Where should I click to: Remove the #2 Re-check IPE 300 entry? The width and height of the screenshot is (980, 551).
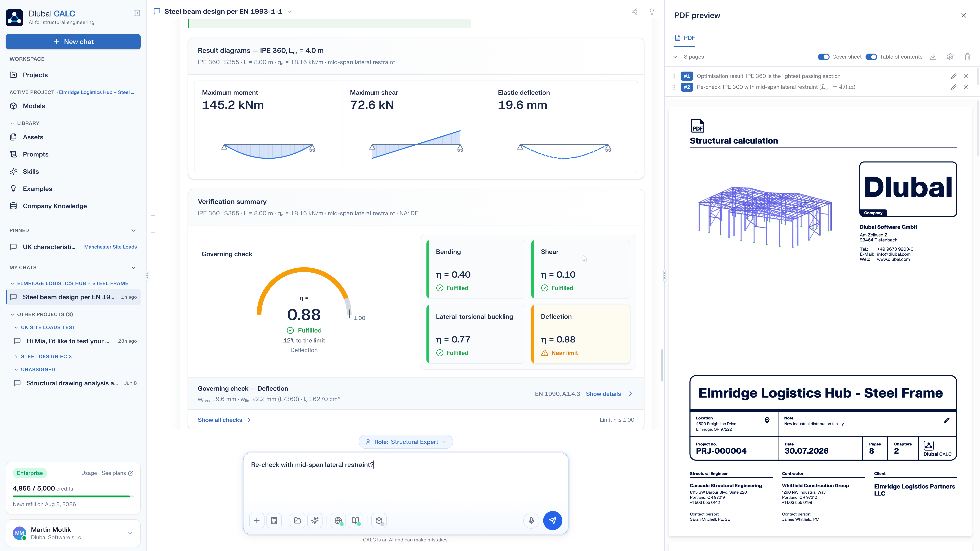tap(965, 87)
